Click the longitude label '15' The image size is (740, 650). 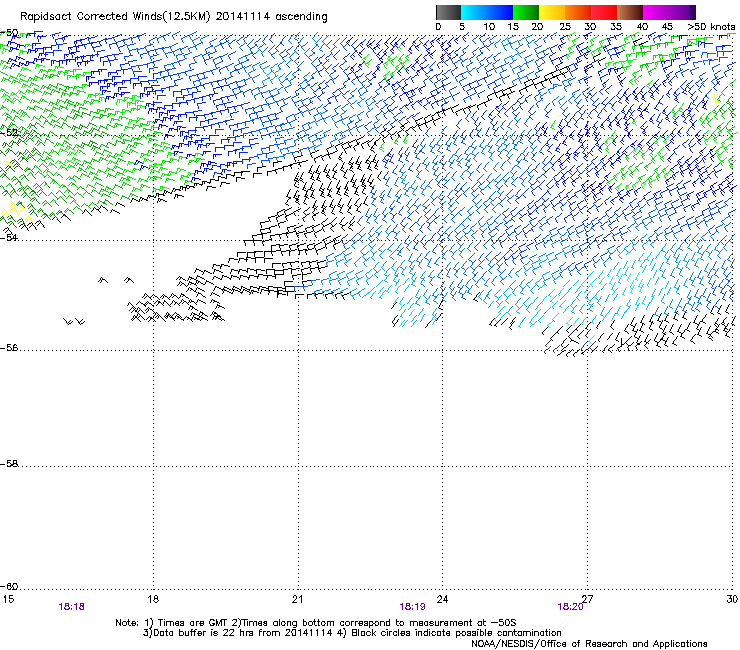click(8, 599)
